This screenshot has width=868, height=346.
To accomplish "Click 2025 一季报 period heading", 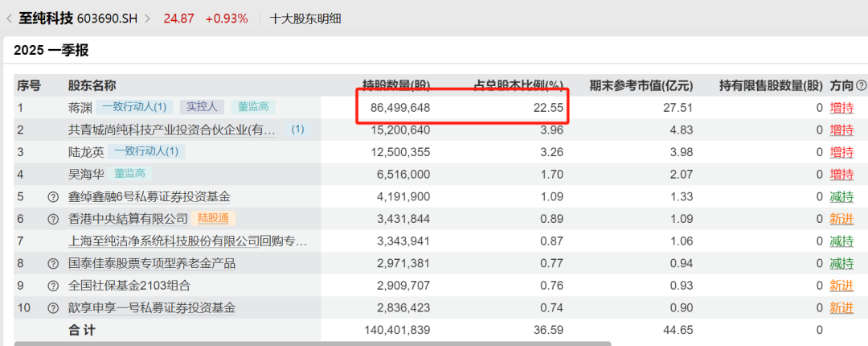I will [51, 51].
